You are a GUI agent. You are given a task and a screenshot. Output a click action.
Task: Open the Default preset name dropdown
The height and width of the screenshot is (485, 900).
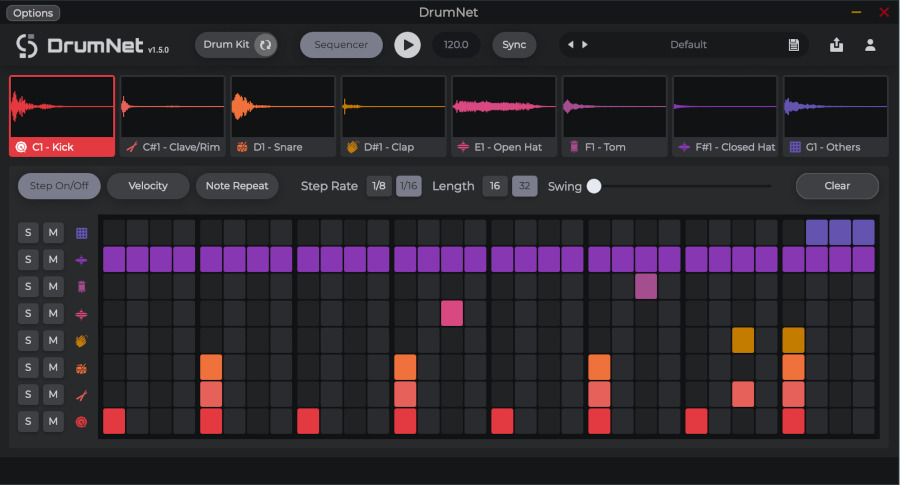point(688,45)
